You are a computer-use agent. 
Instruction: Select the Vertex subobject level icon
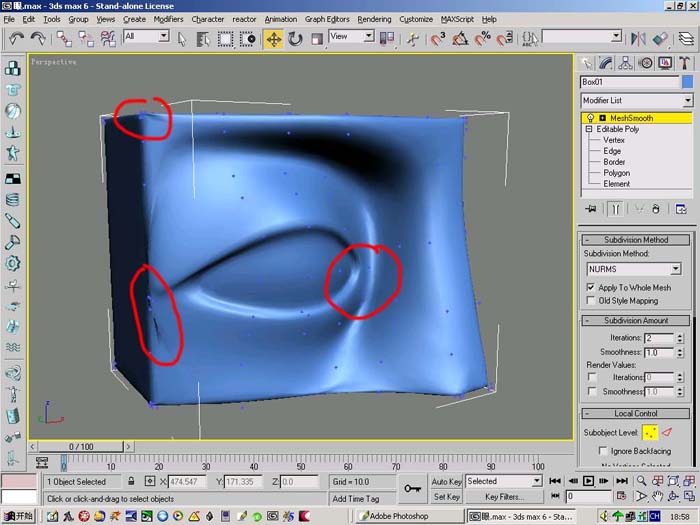coord(650,432)
